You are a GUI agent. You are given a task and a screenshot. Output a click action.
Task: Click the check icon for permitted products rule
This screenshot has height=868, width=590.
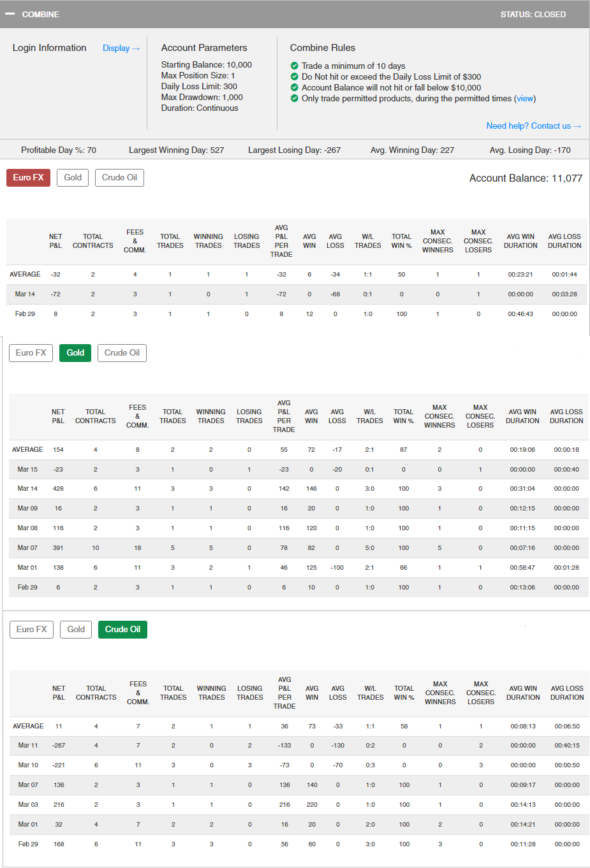click(294, 98)
